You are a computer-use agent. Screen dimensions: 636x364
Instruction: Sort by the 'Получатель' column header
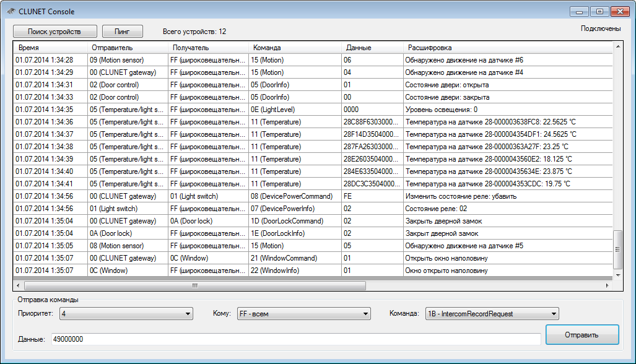pyautogui.click(x=208, y=48)
